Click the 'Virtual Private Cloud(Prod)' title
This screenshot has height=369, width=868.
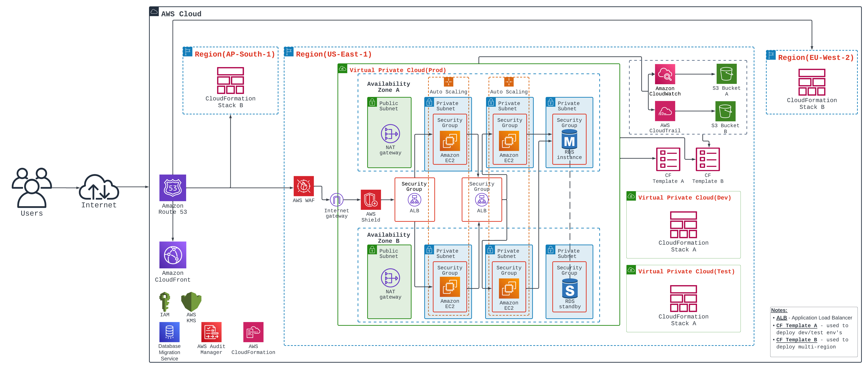pyautogui.click(x=398, y=70)
